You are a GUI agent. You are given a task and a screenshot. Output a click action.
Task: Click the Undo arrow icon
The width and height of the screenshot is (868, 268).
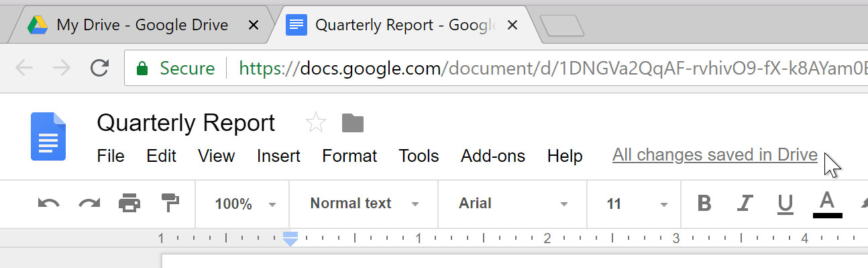(x=48, y=203)
